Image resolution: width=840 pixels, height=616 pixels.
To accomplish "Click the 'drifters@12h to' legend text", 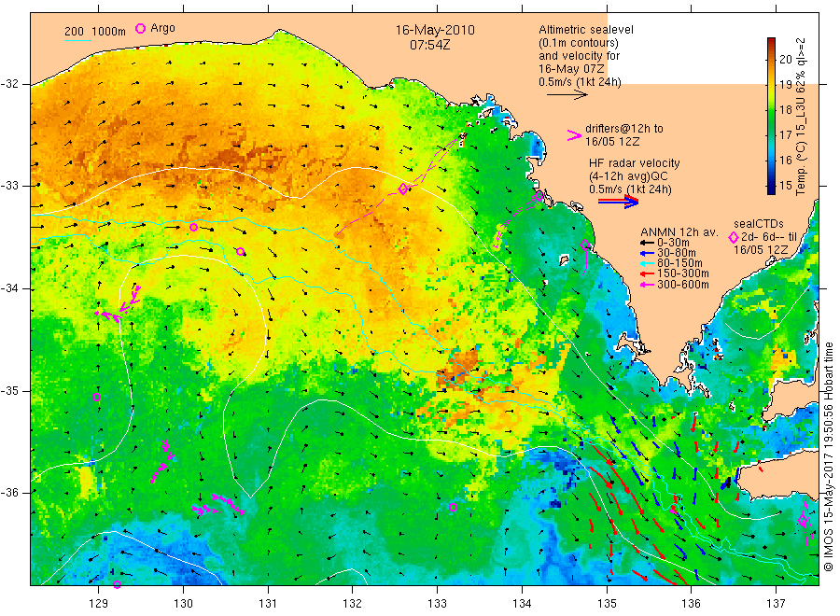I will [x=624, y=129].
